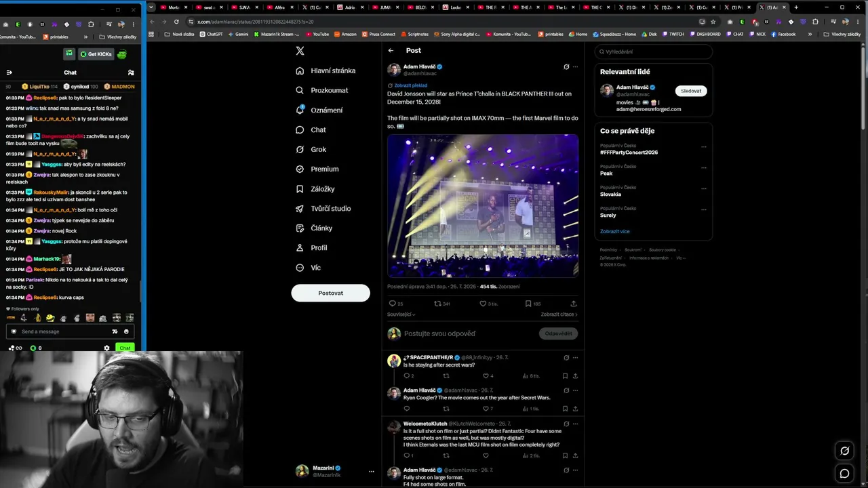Open Premium in X sidebar
Screen dimensions: 868x488
tap(317, 169)
